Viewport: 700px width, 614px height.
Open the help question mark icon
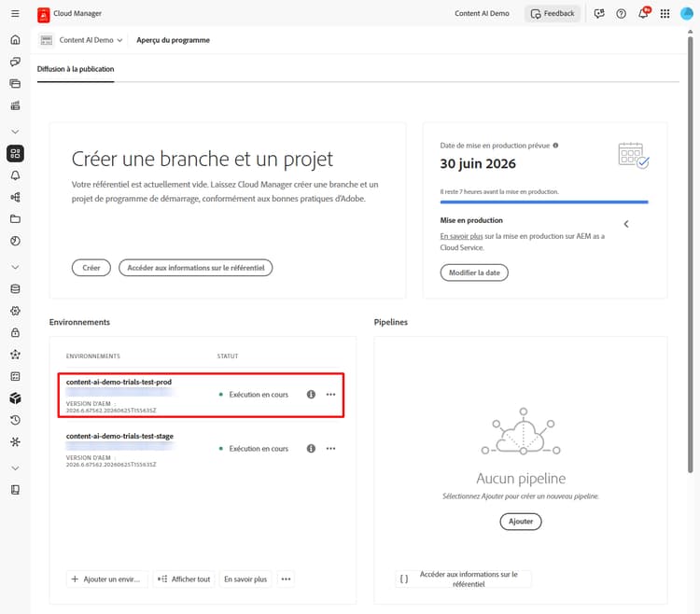621,14
